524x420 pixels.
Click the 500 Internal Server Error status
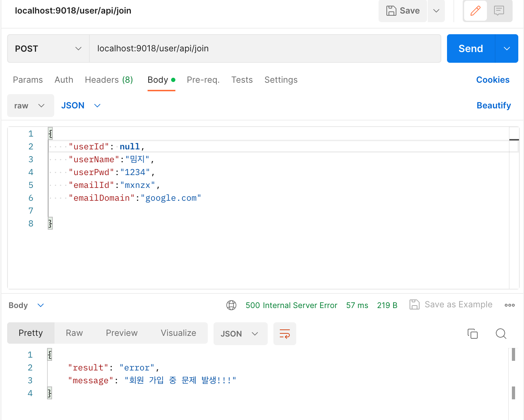point(291,305)
